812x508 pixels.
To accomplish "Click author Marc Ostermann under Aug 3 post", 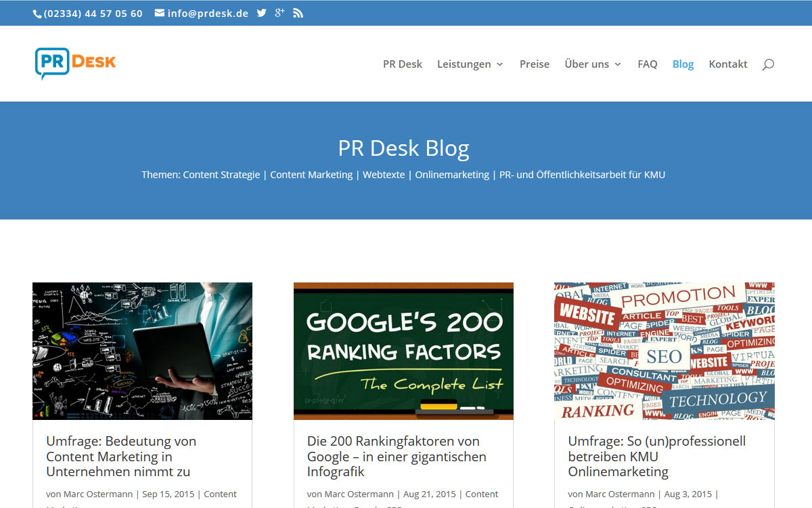I will point(621,494).
